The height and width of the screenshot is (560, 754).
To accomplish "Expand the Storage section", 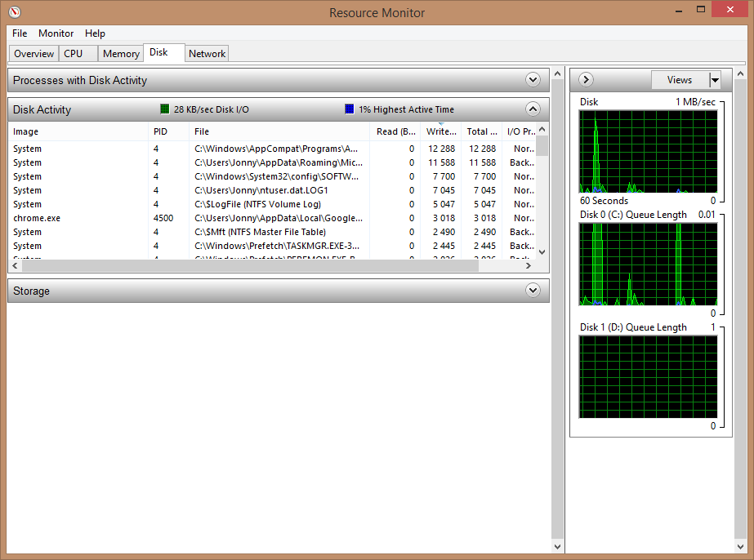I will (533, 291).
